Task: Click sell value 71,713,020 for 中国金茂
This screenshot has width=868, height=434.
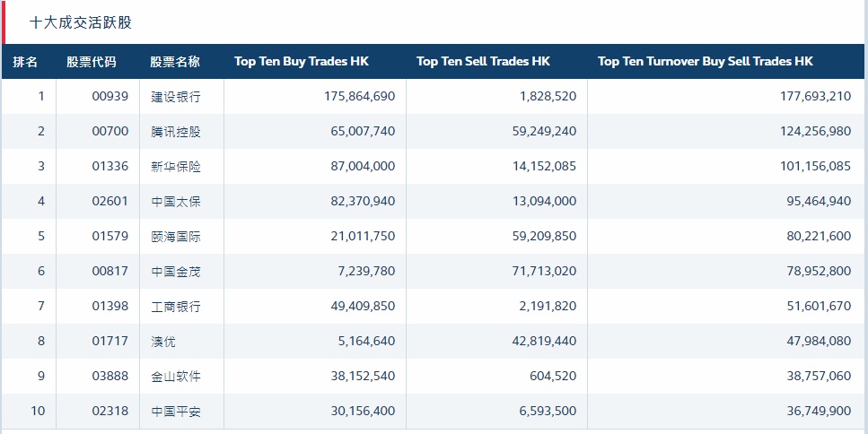Action: pyautogui.click(x=539, y=272)
